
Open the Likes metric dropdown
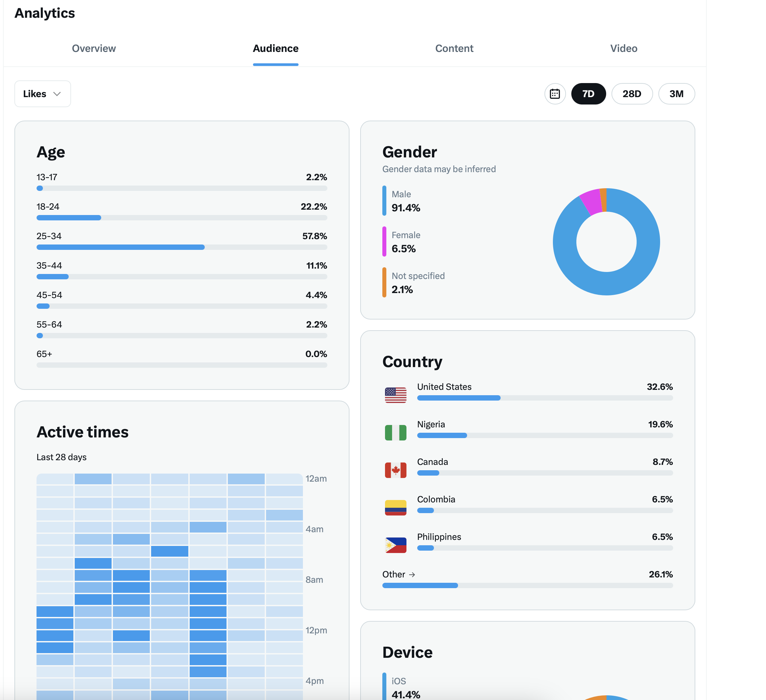(43, 94)
